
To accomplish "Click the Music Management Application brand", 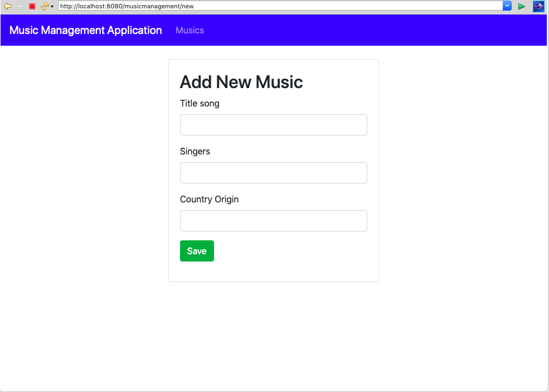I will 85,30.
